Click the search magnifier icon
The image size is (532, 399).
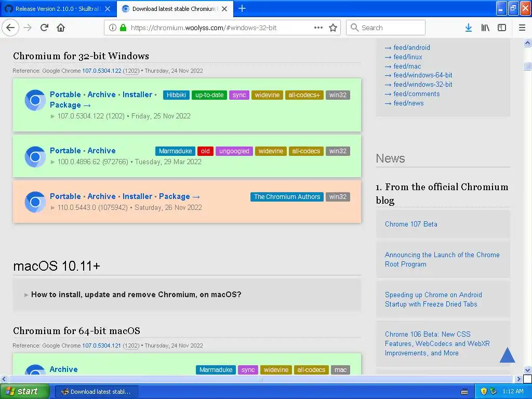tap(354, 28)
